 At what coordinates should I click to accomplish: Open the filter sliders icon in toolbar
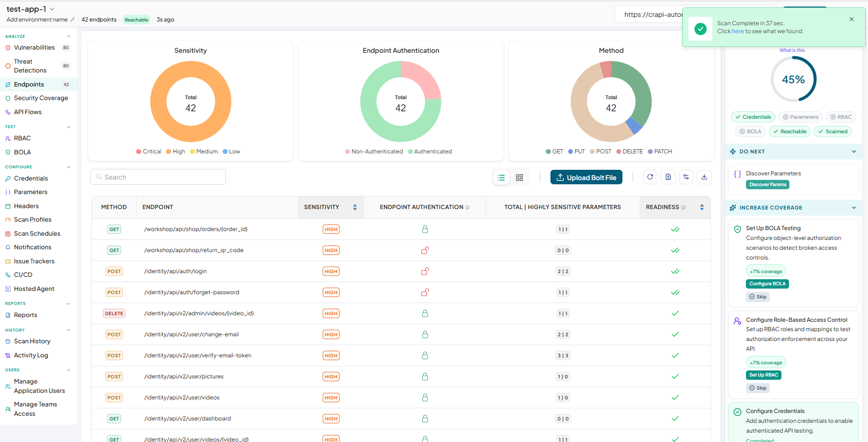(686, 177)
